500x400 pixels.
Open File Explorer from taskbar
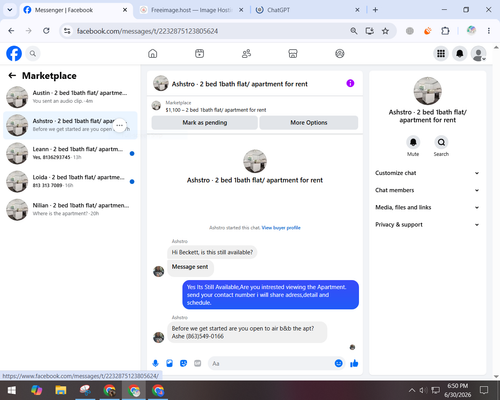point(61,390)
